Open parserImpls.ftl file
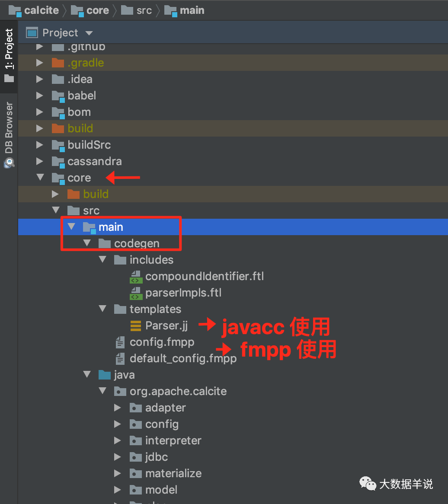This screenshot has height=504, width=448. [x=183, y=293]
